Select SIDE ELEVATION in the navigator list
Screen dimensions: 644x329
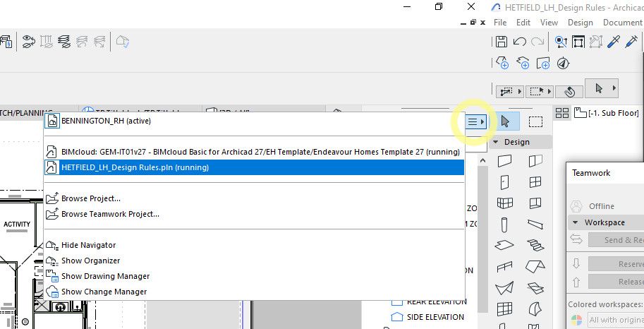tap(435, 317)
